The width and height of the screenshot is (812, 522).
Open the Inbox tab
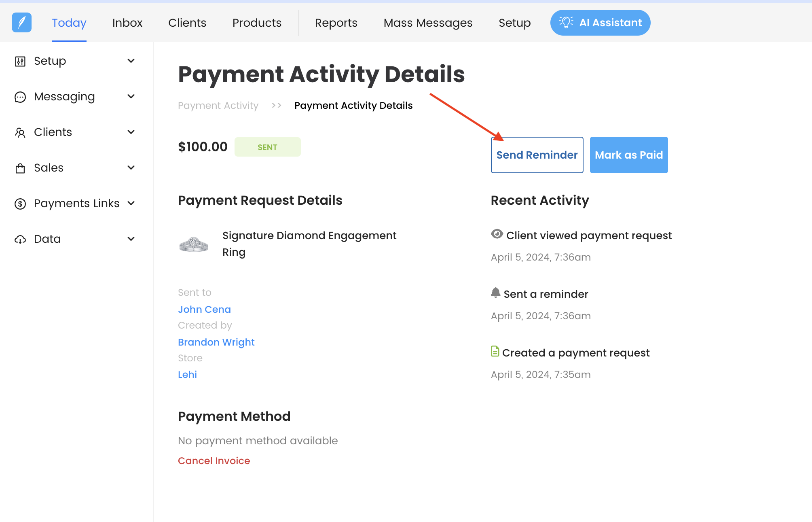127,23
